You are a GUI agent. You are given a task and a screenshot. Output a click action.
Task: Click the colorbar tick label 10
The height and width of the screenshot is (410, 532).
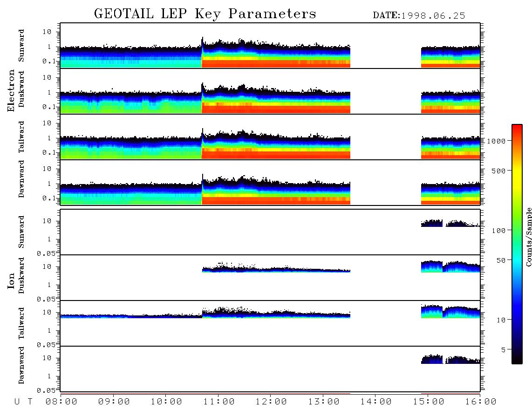501,320
